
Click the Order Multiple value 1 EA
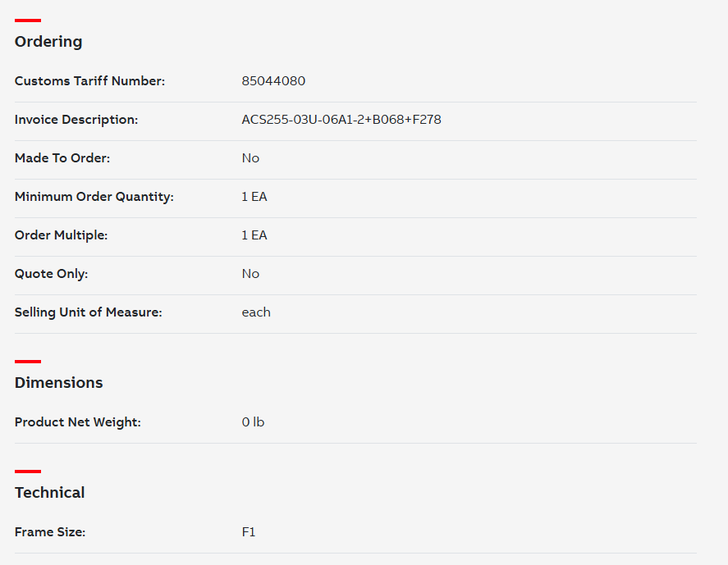254,235
